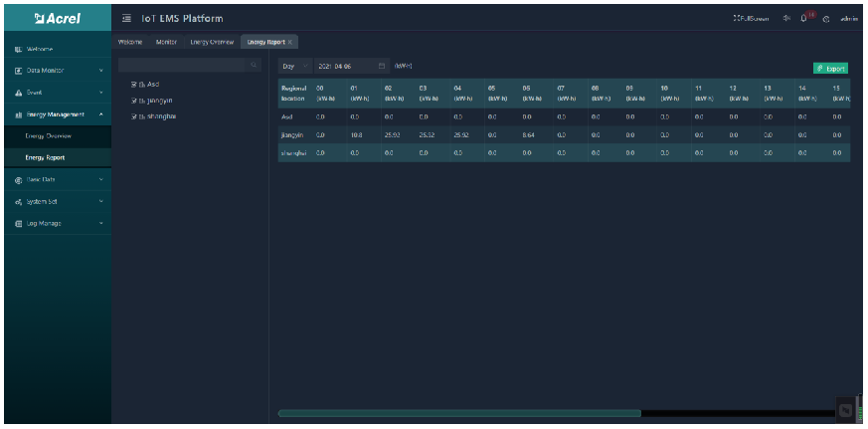Screen dimensions: 868x429
Task: Click the date input showing 2021-04-06
Action: tap(351, 66)
